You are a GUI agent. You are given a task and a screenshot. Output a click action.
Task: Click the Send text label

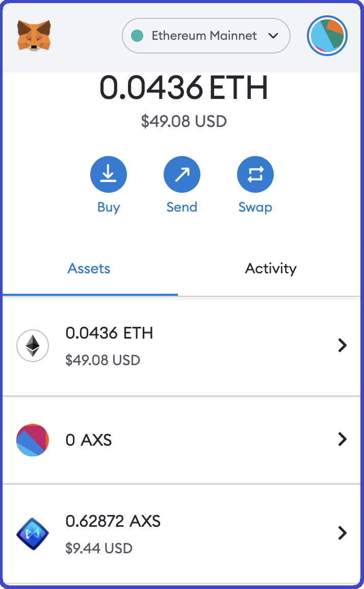[x=182, y=207]
